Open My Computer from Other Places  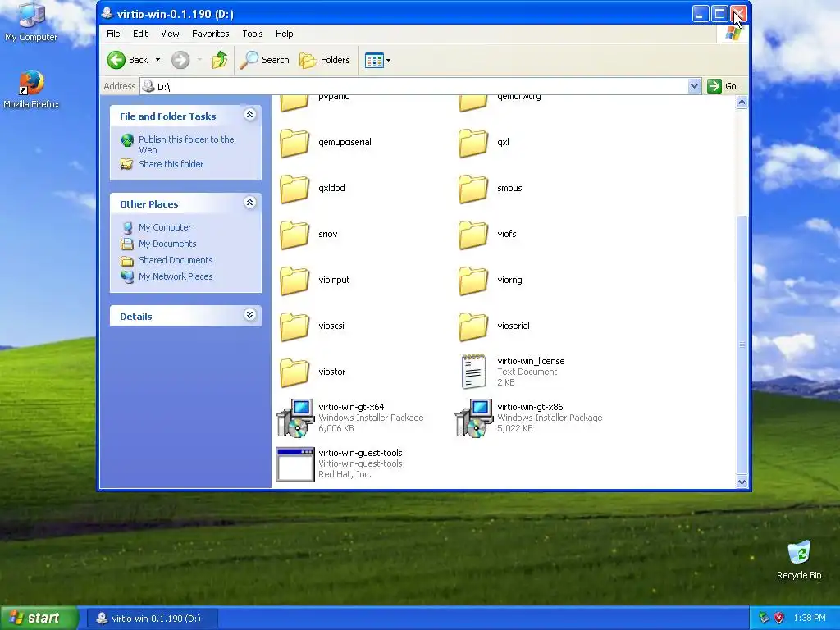pos(164,227)
